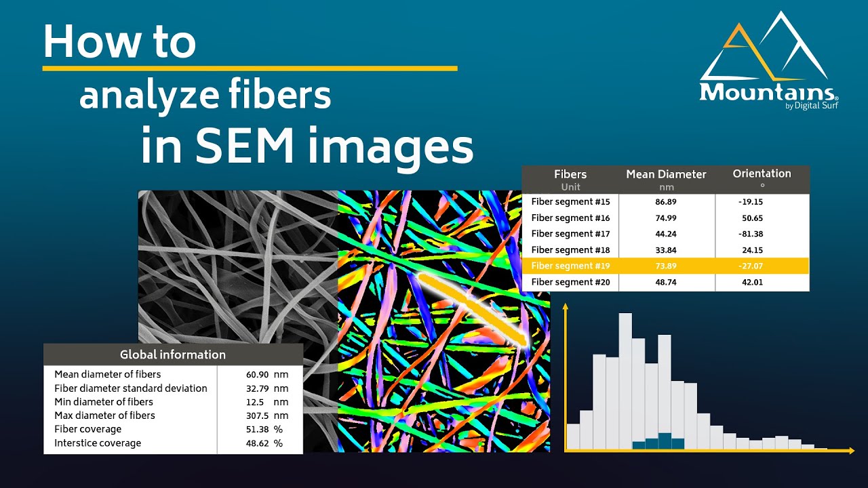This screenshot has height=488, width=868.
Task: Click the mean diameter value 33.84
Action: click(666, 250)
